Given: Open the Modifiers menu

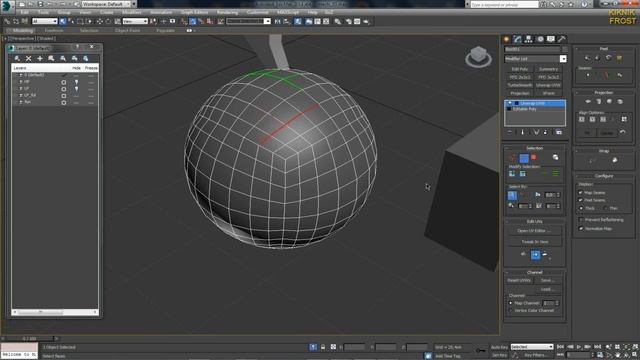Looking at the screenshot, I should point(131,12).
